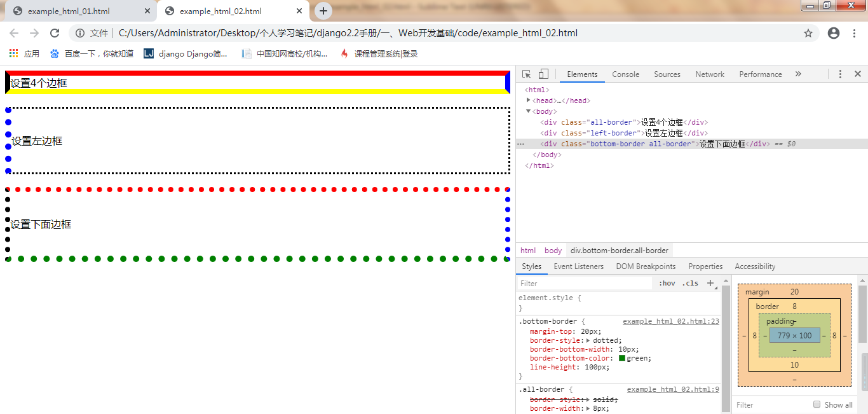Select html in breadcrumb bar

click(528, 251)
